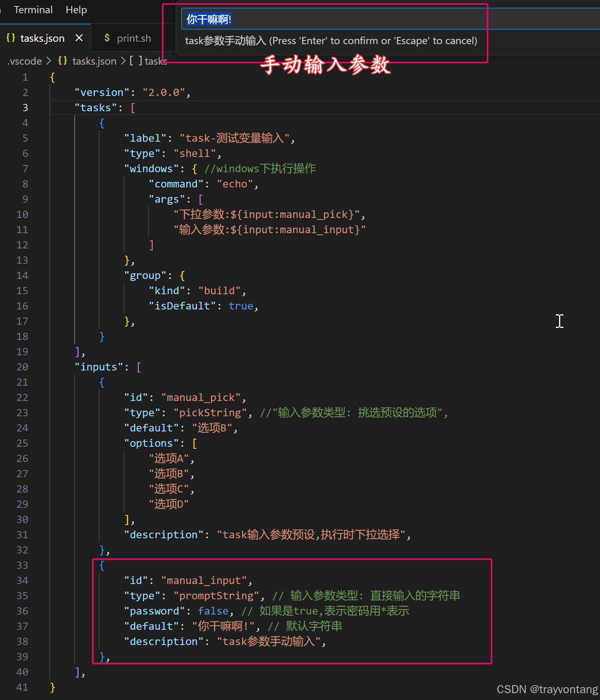Switch to the tasks.json tab

pyautogui.click(x=42, y=38)
